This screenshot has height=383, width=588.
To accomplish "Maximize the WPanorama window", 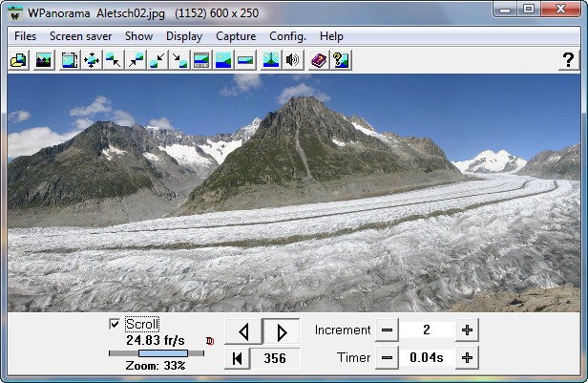I will (x=529, y=10).
